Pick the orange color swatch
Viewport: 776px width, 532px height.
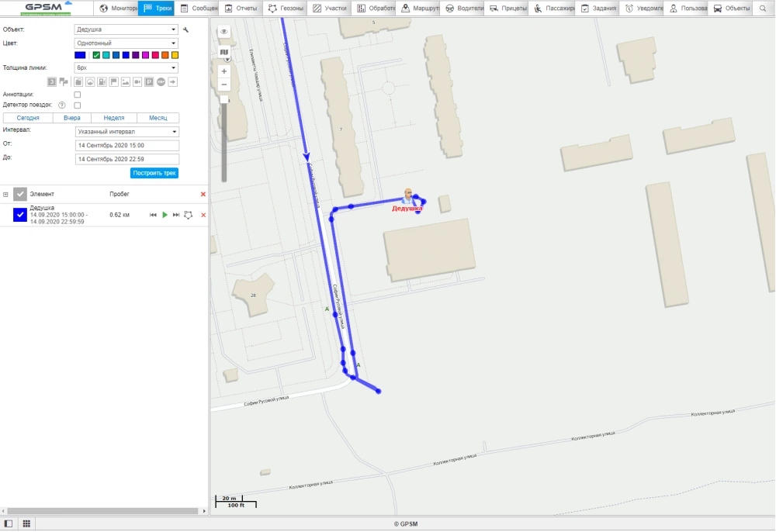(165, 55)
